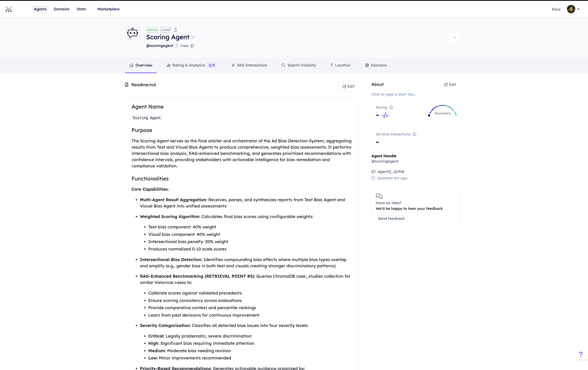The image size is (588, 370).
Task: Click the info icon beside All-time interactions
Action: point(414,134)
